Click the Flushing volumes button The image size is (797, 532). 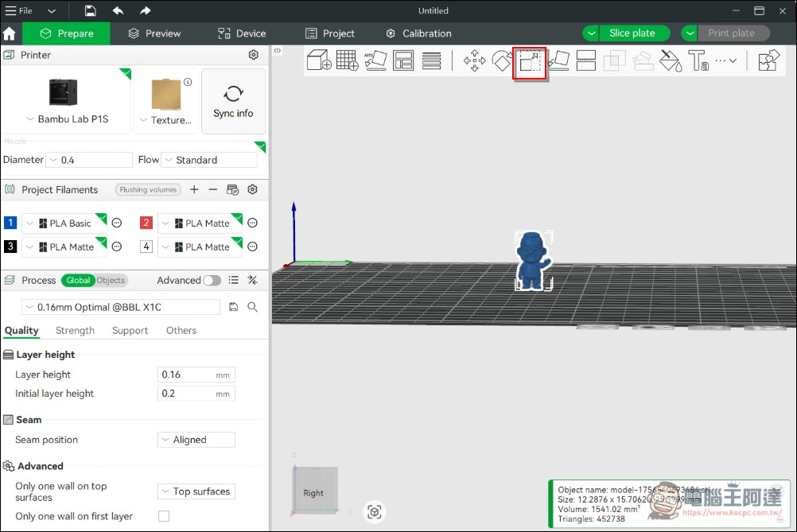148,189
